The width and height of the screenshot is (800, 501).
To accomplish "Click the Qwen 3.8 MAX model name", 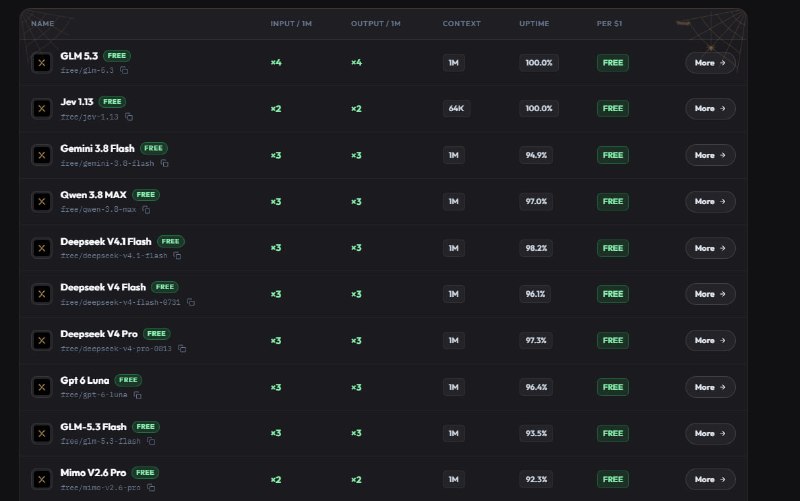I will 93,195.
